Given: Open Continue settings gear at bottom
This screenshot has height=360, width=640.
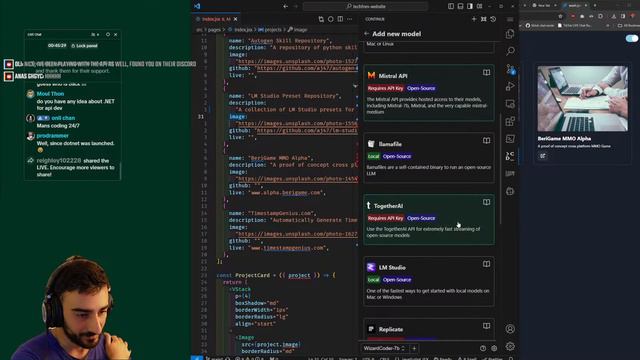Looking at the screenshot, I should [494, 348].
